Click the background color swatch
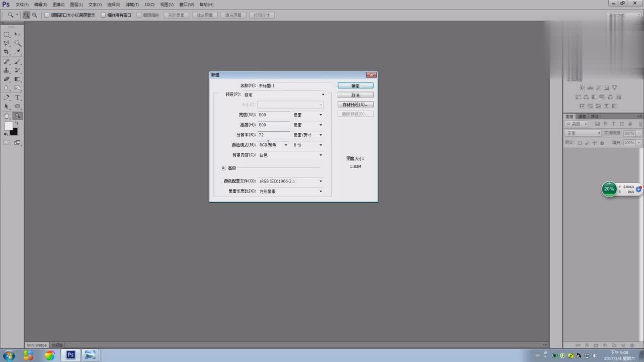The height and width of the screenshot is (362, 644). pos(14,131)
